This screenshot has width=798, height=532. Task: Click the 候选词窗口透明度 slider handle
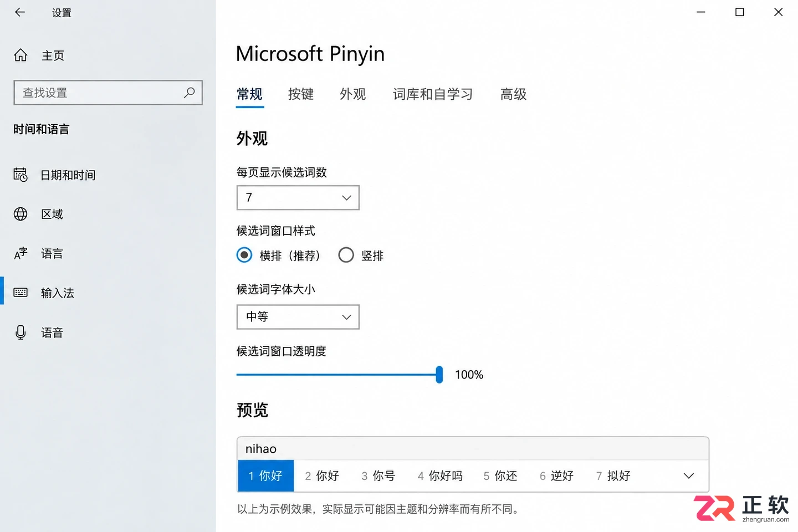coord(439,375)
